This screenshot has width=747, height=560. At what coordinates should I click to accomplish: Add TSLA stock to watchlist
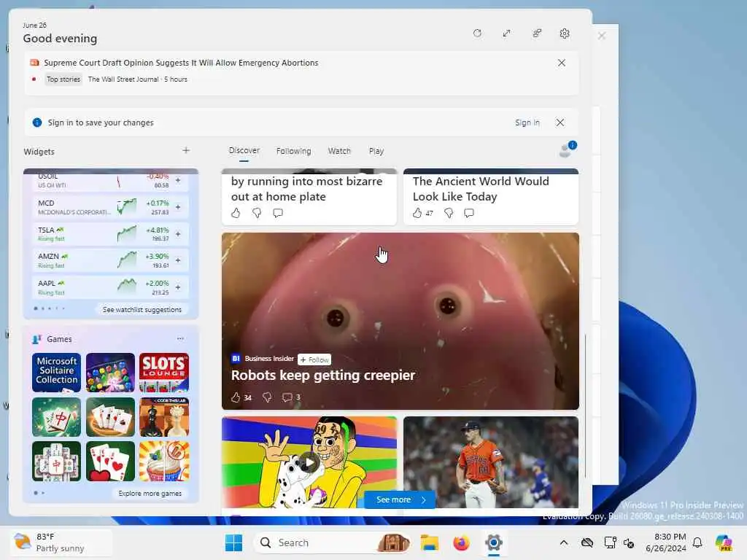pos(178,234)
